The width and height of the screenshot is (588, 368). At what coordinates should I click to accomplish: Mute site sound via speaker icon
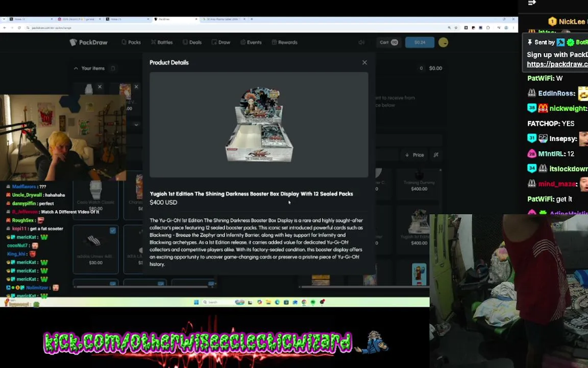click(361, 42)
